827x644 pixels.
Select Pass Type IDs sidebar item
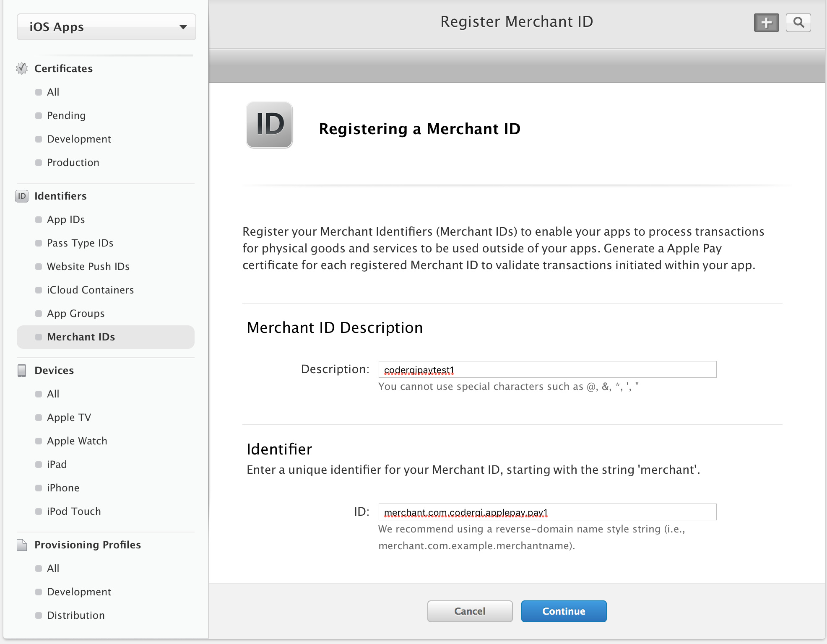pyautogui.click(x=80, y=243)
